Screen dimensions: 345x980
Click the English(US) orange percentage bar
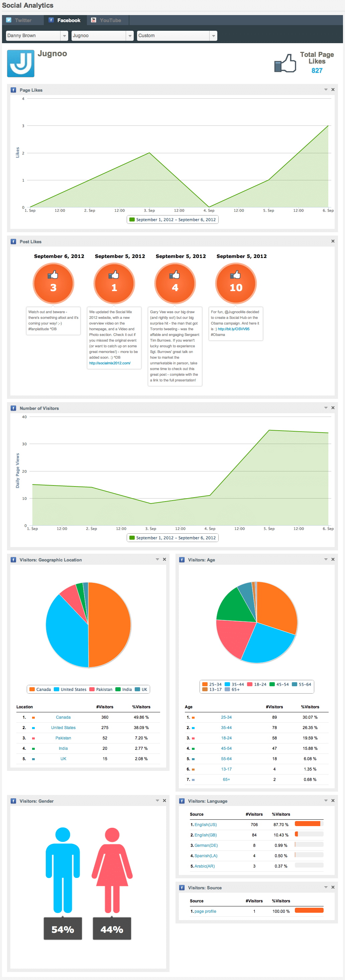pos(307,824)
